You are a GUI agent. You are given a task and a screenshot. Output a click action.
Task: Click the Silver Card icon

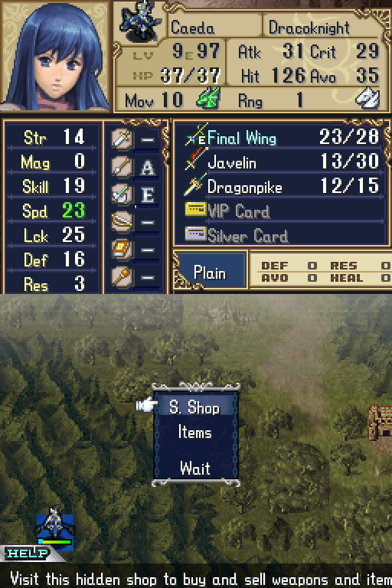point(195,234)
